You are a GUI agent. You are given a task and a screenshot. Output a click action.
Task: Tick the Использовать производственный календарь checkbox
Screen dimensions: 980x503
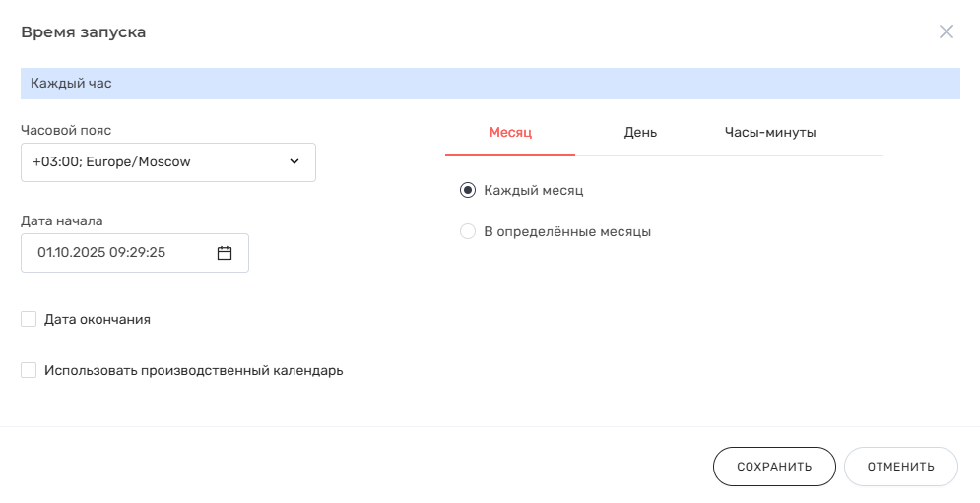pos(29,371)
